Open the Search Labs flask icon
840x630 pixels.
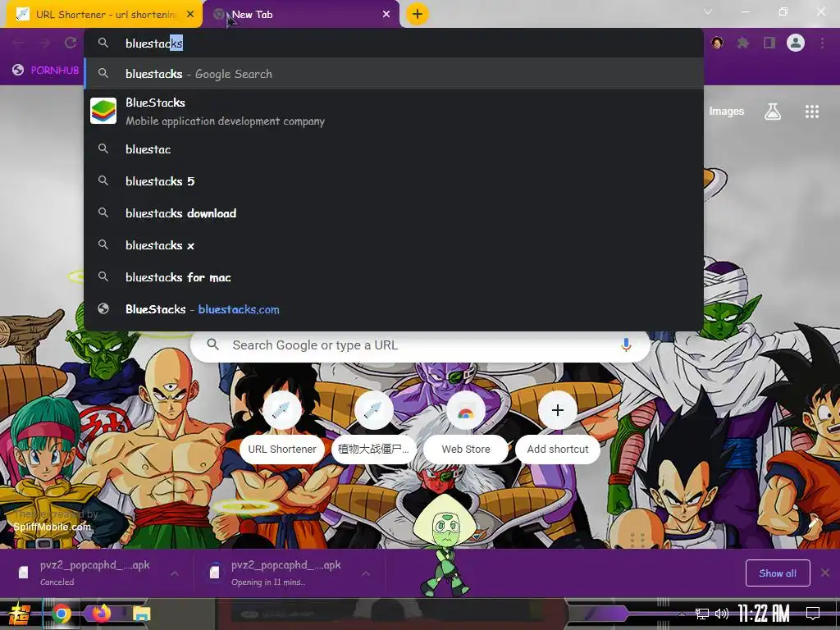tap(773, 112)
